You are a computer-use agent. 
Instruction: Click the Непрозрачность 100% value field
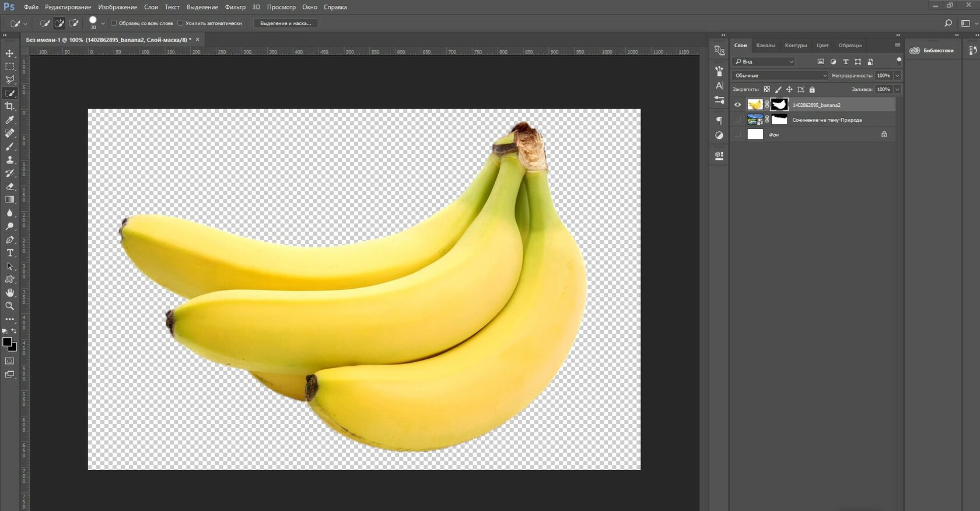(x=884, y=75)
